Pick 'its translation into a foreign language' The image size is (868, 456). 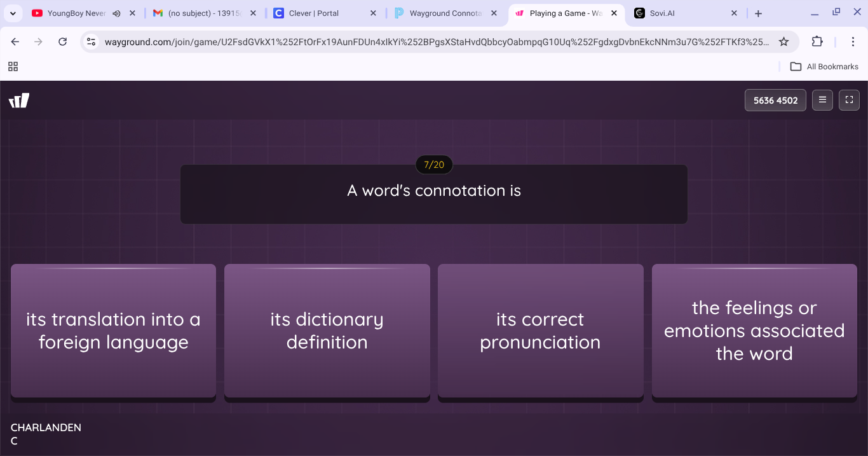pyautogui.click(x=113, y=331)
